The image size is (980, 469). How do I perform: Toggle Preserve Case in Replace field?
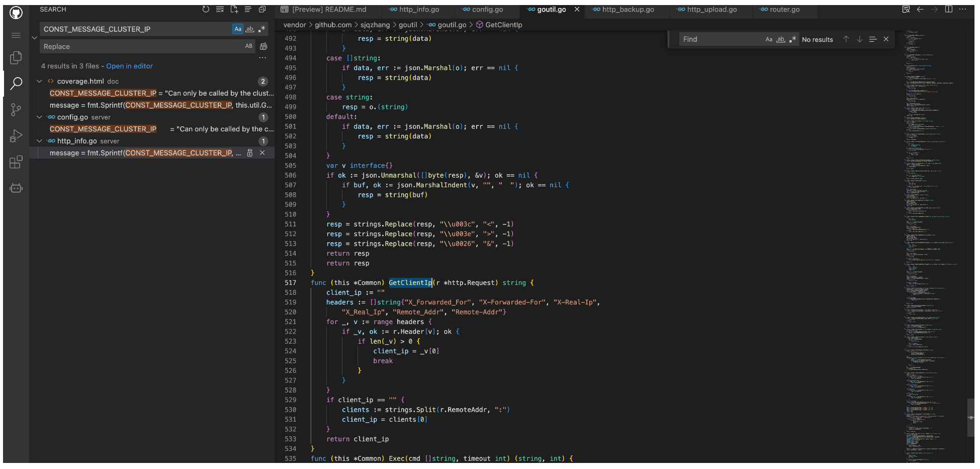[249, 46]
